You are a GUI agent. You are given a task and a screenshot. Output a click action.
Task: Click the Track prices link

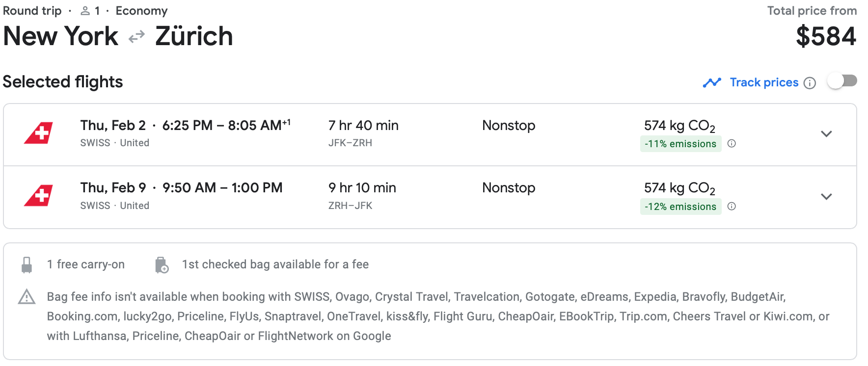(x=764, y=82)
